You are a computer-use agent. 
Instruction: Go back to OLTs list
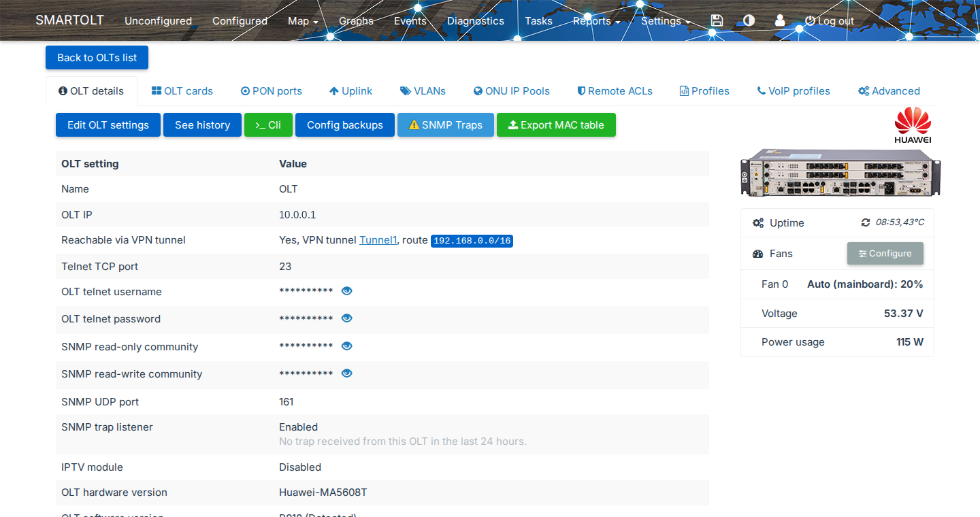click(x=97, y=58)
